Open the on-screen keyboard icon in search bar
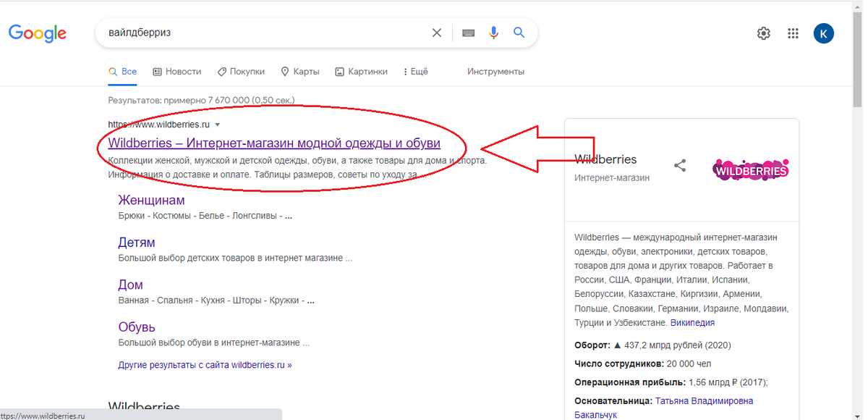Screen dimensions: 868x420 click(467, 32)
